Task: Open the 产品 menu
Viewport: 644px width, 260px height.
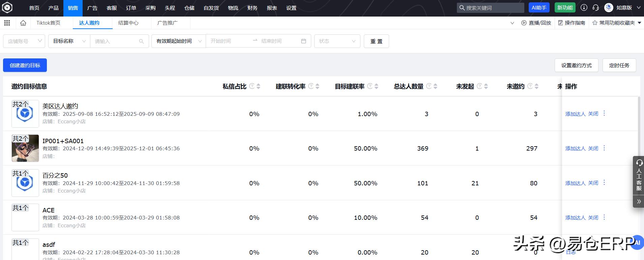Action: coord(53,8)
